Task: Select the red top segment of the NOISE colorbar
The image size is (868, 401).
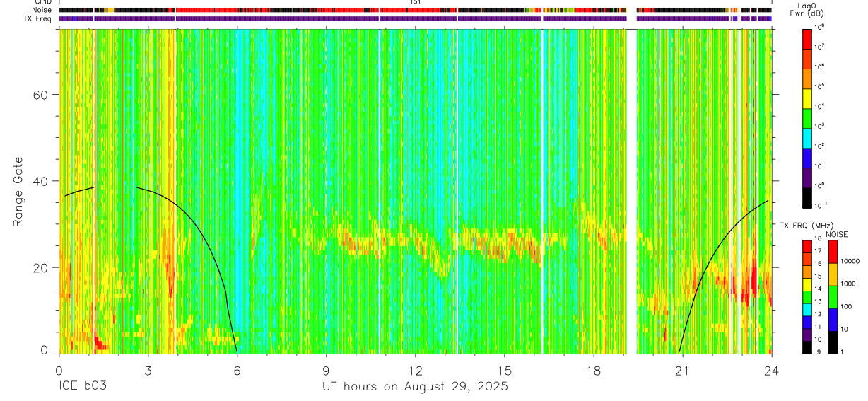Action: coord(833,251)
